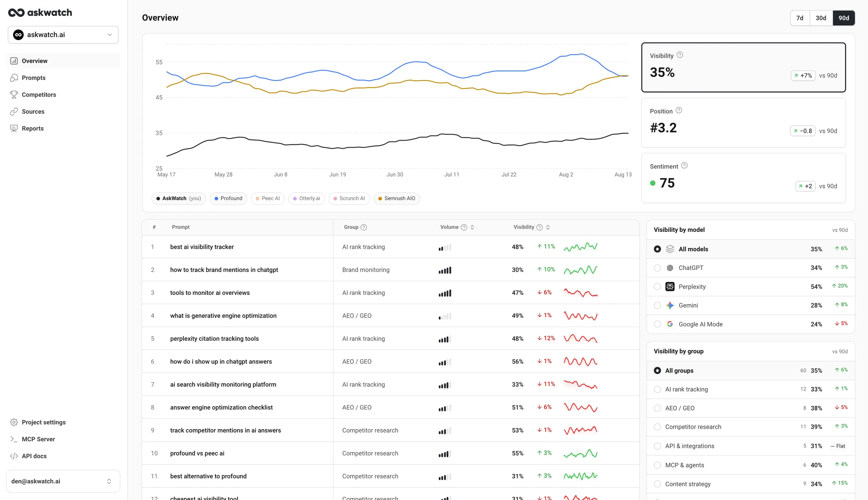Click the Gemini sparkle icon

670,305
